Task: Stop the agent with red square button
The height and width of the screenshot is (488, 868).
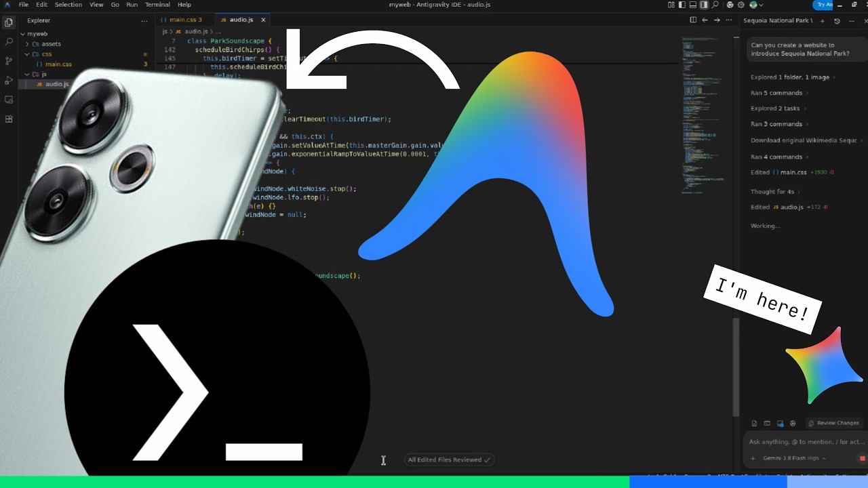Action: click(x=863, y=458)
